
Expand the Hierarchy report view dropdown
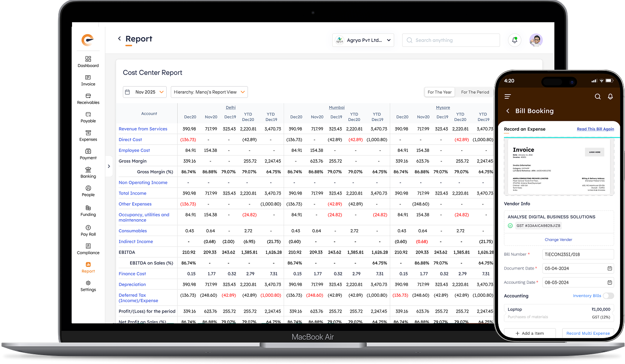(x=209, y=92)
